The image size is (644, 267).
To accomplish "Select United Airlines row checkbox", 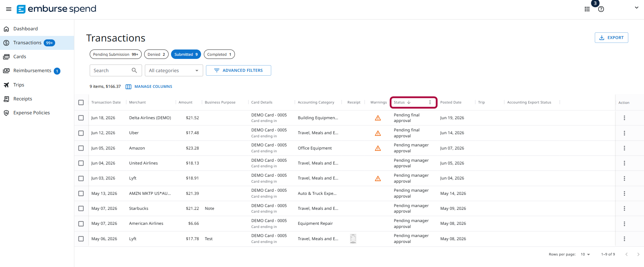I will 81,163.
